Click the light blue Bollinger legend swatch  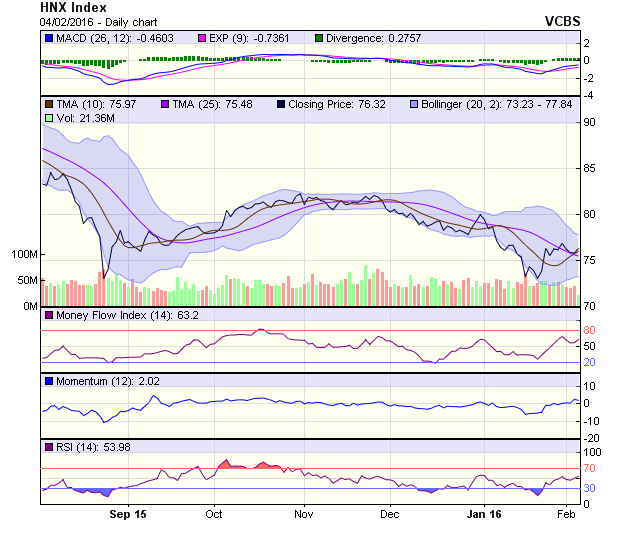[415, 104]
